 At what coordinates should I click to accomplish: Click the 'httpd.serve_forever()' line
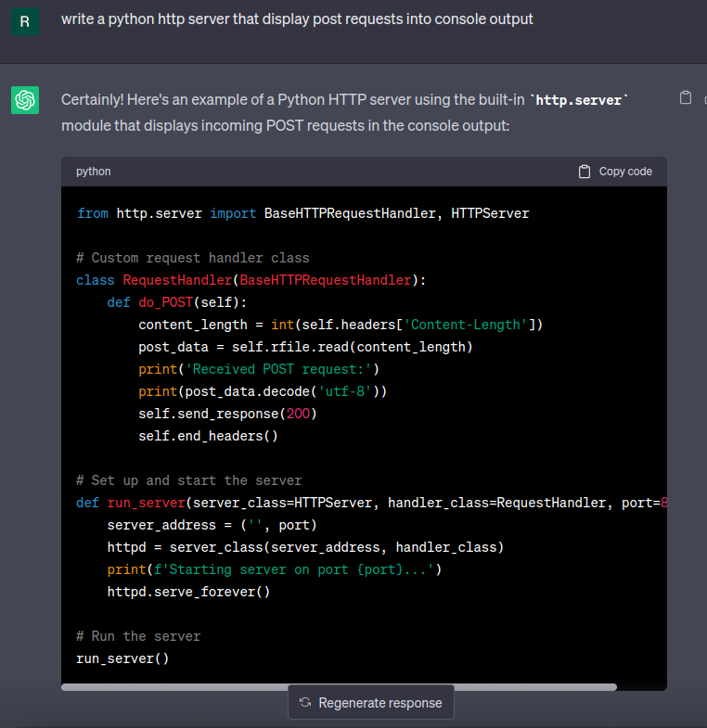point(188,592)
